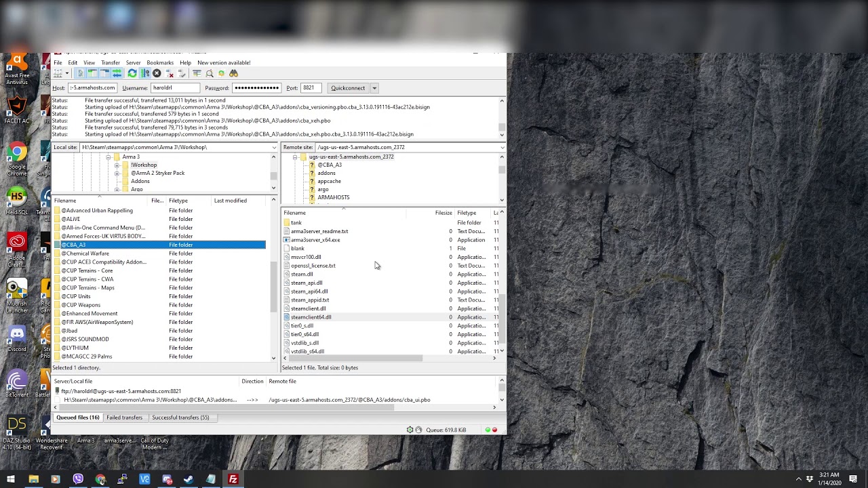Screen dimensions: 868x488
Task: Collapse the Arma 3 local tree node
Action: coord(108,157)
